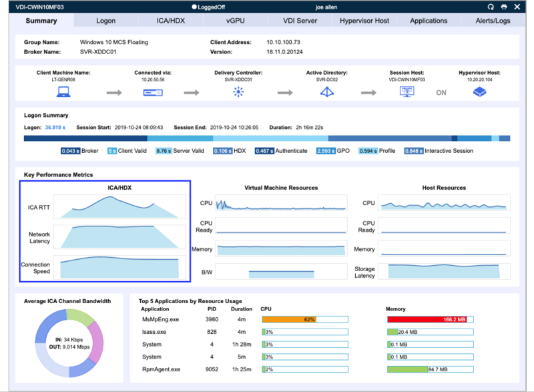
Task: Click the 0.467 s Authenticate legend badge
Action: click(264, 151)
